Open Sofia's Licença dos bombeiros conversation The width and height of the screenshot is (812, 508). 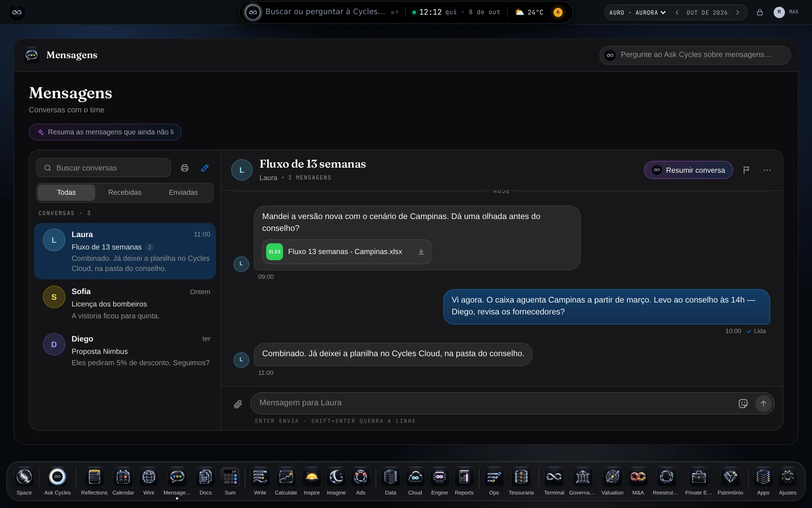(125, 303)
